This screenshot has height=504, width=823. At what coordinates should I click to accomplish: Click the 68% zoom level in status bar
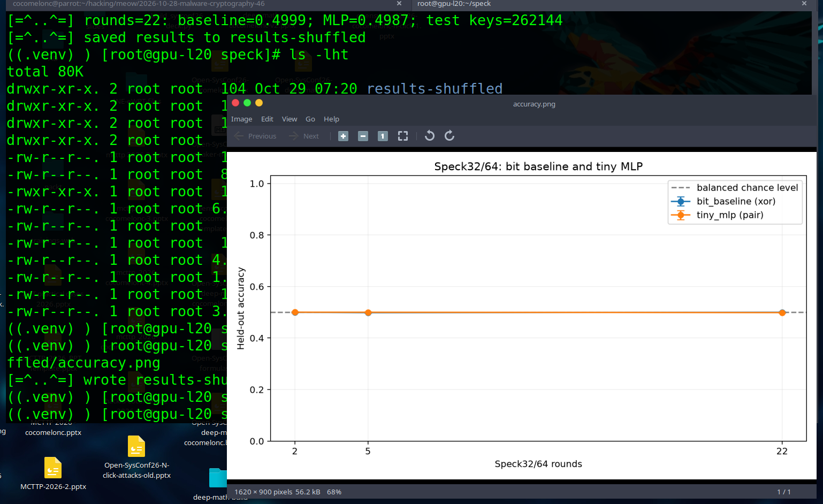(334, 492)
